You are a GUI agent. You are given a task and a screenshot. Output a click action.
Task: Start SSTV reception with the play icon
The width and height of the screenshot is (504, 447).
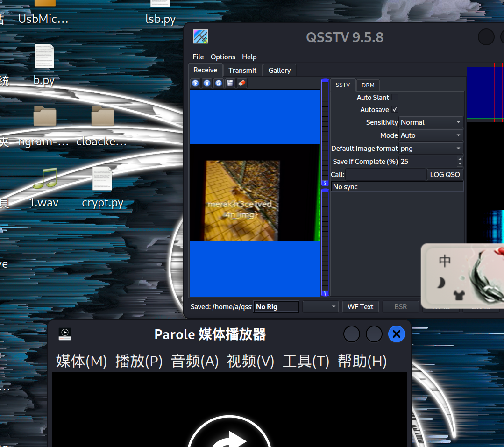(195, 83)
